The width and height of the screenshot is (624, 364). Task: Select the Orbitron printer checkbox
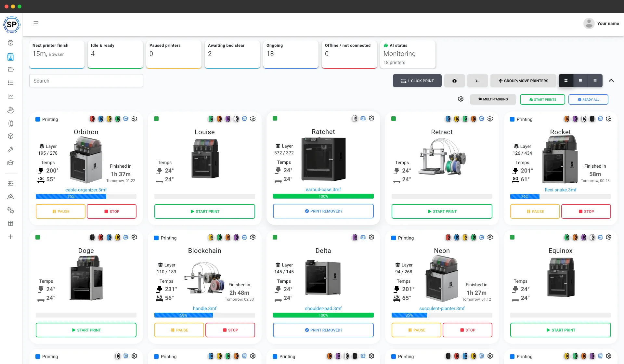point(38,119)
